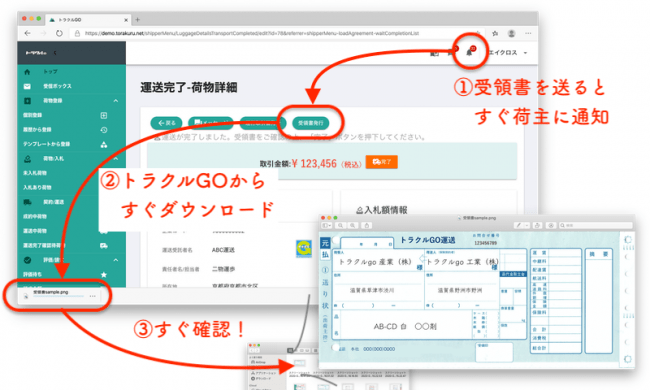Open the notification bell icon

click(x=469, y=53)
